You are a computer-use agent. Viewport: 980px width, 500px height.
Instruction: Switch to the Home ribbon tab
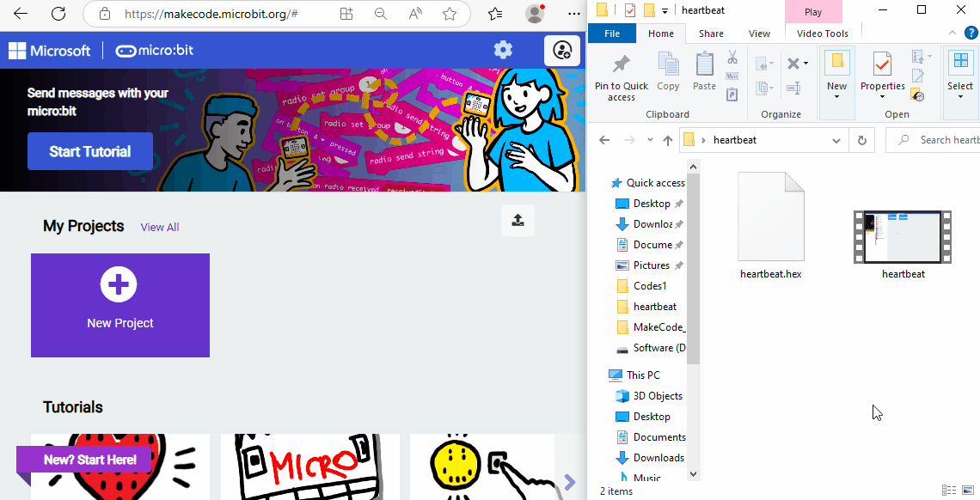pos(660,34)
